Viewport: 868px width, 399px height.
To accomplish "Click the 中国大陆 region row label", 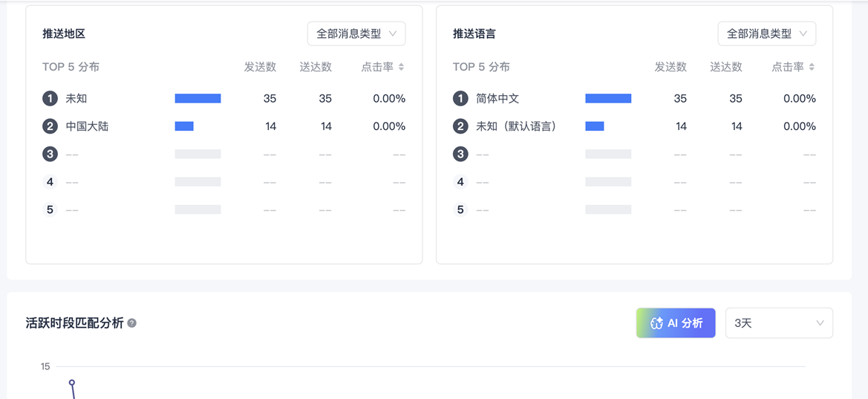I will (x=87, y=126).
